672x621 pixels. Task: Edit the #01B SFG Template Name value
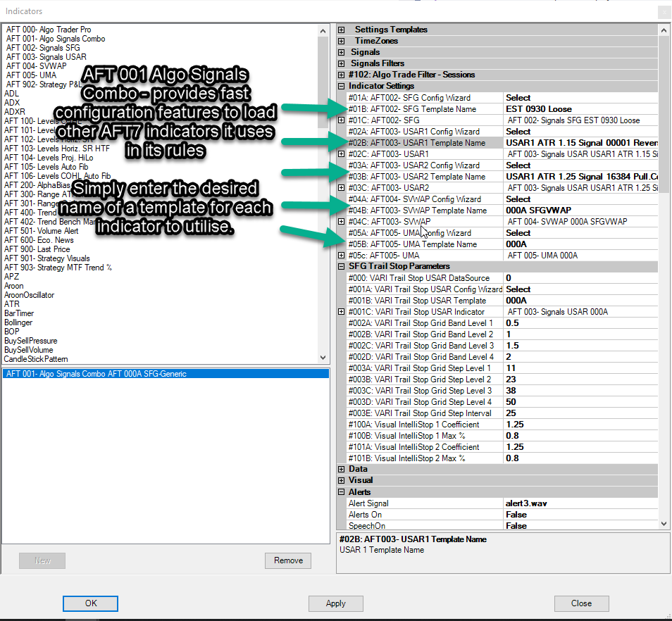click(580, 109)
